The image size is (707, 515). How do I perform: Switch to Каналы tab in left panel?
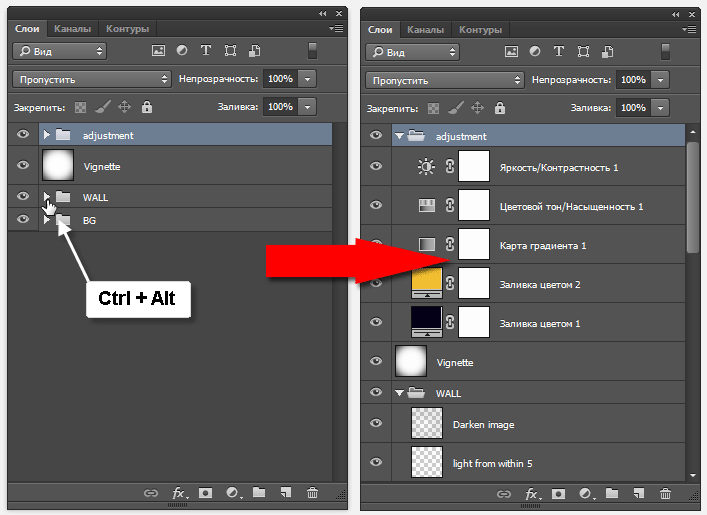73,29
